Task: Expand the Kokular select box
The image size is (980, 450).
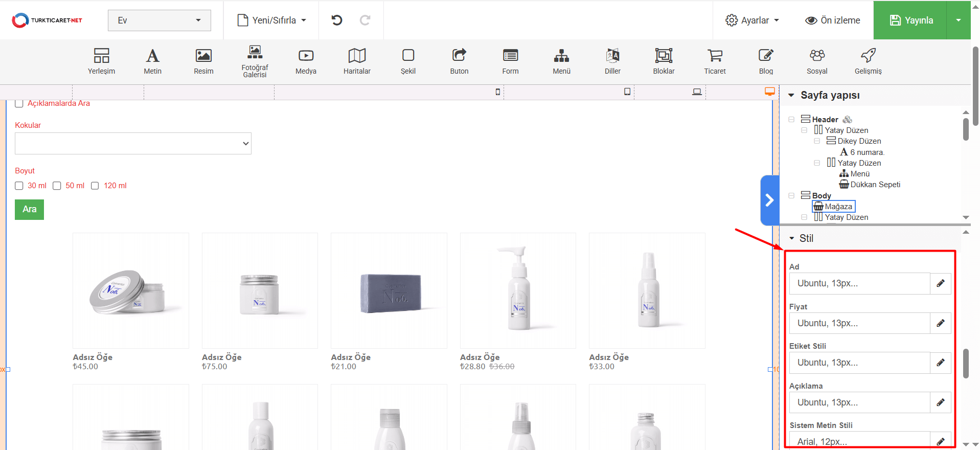Action: coord(133,144)
